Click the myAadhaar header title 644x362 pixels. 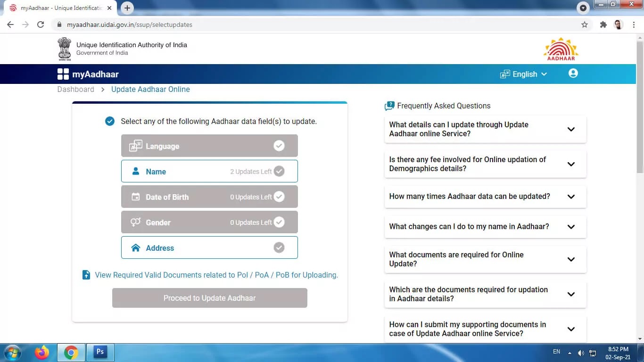tap(95, 74)
